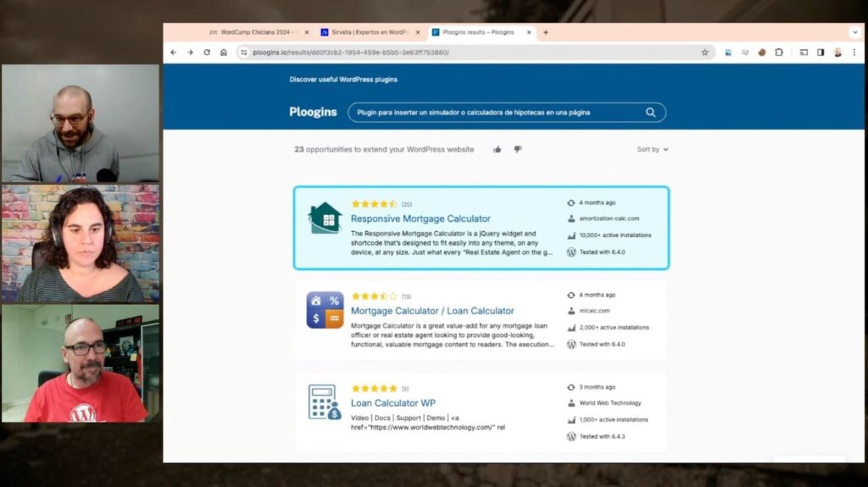868x487 pixels.
Task: Click "23 opportunities to extend" results count
Action: click(384, 149)
